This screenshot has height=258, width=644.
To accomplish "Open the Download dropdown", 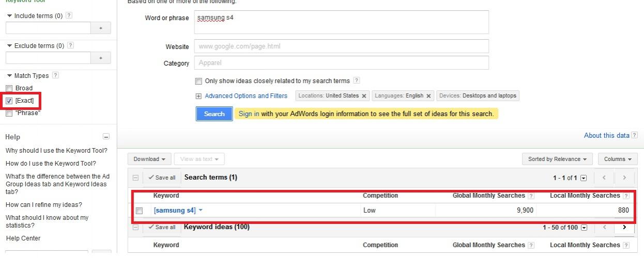I will point(149,159).
